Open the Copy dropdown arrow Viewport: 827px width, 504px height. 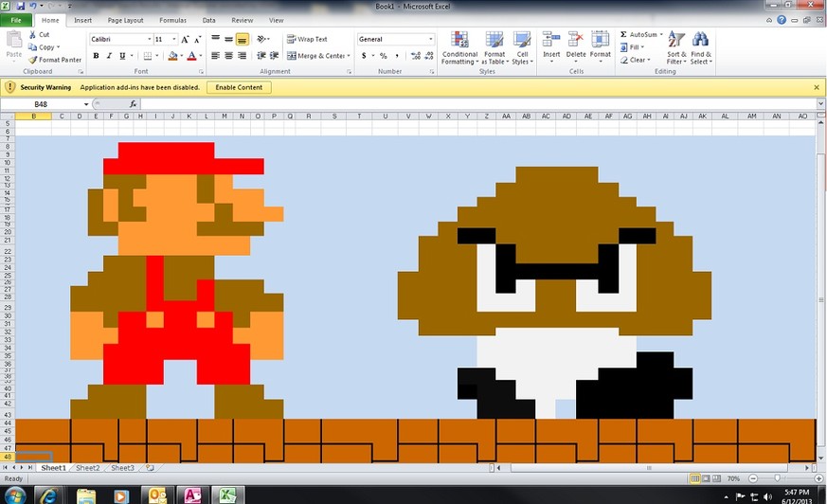[59, 47]
